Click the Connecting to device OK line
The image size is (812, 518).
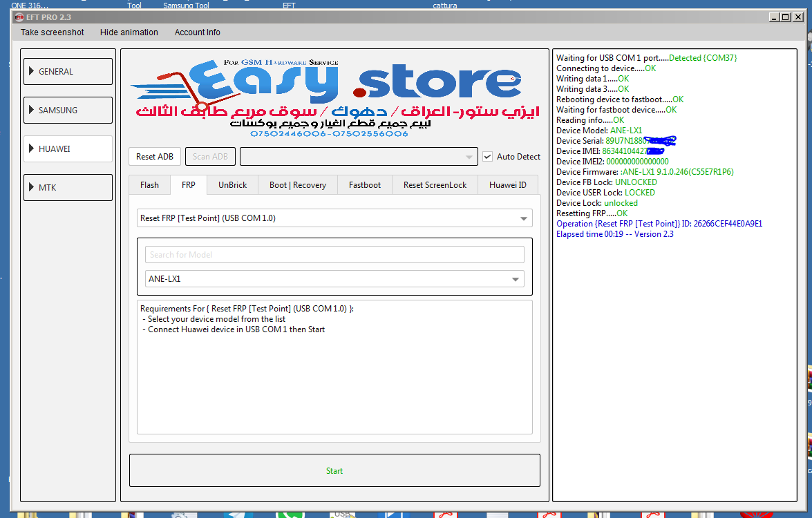(606, 68)
